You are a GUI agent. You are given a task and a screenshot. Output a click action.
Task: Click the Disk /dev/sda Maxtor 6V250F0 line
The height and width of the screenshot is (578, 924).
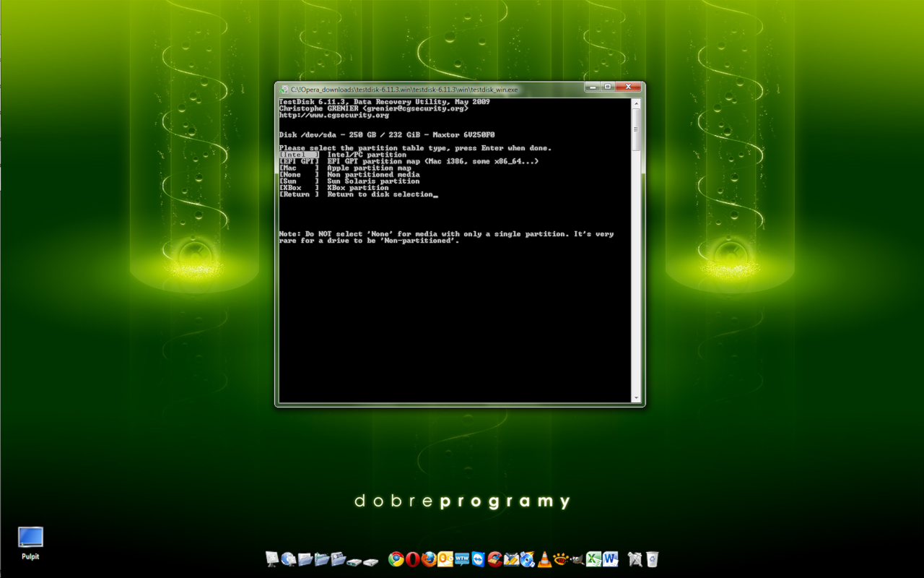click(387, 135)
